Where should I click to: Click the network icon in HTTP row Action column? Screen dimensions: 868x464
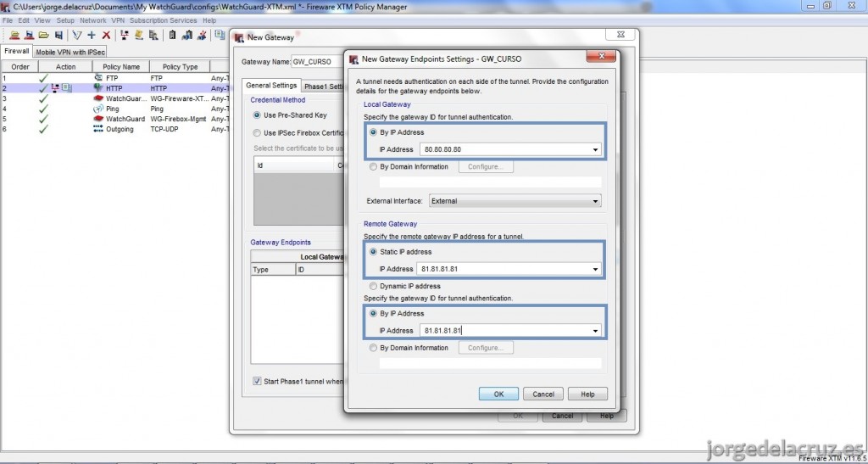[55, 88]
